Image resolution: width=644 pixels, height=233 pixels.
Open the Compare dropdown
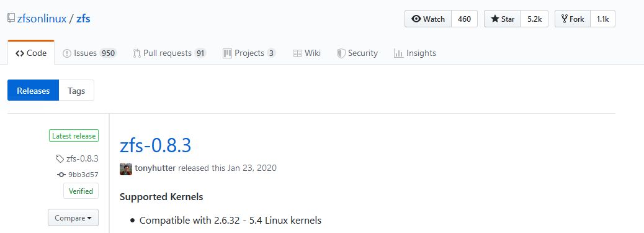pyautogui.click(x=73, y=217)
